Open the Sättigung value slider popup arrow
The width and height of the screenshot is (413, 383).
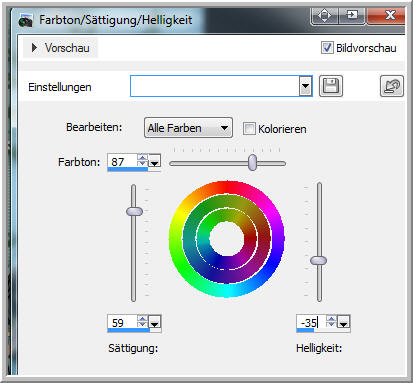155,322
